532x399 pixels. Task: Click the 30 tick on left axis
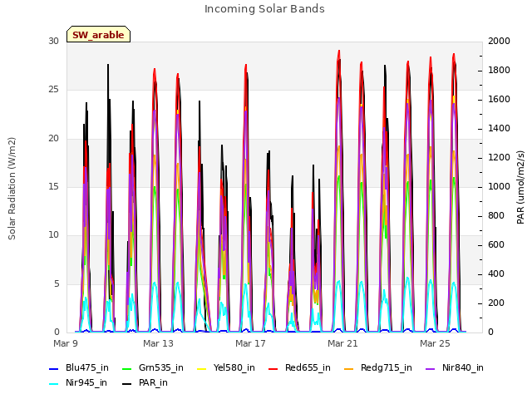click(53, 41)
